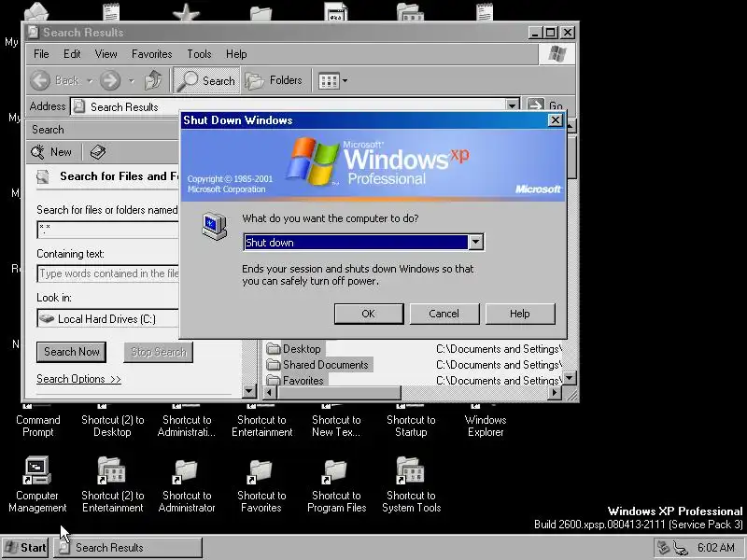Open Favorites menu in Search Results window

(152, 54)
